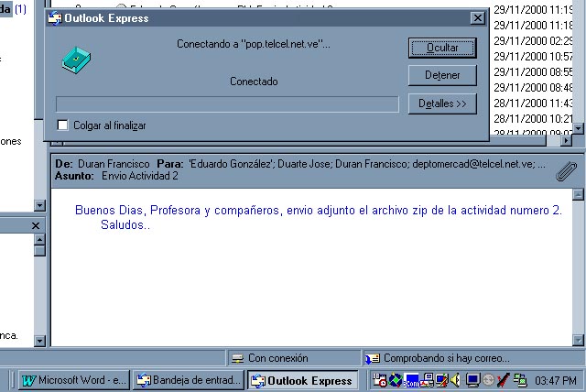
Task: Click the subject text Envio Actividad 2
Action: click(x=140, y=176)
